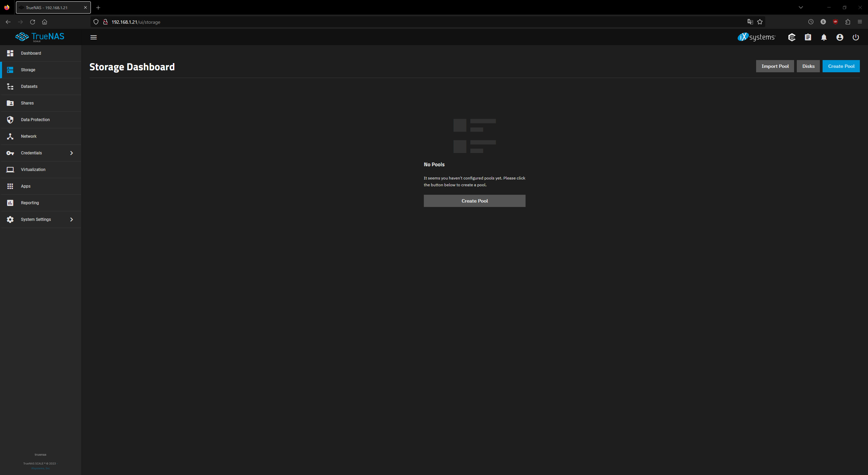
Task: Open Firefox list all tabs dropdown
Action: click(x=801, y=7)
